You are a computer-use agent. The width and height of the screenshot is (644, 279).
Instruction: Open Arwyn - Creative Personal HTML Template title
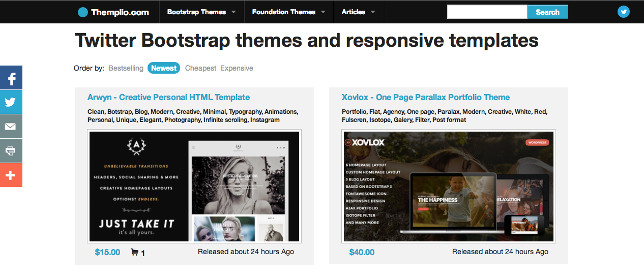[x=168, y=97]
